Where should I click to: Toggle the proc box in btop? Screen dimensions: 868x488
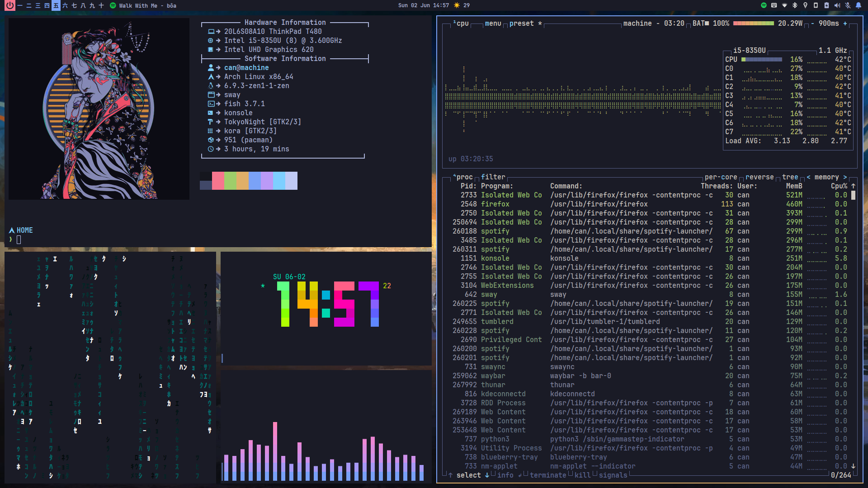[463, 177]
